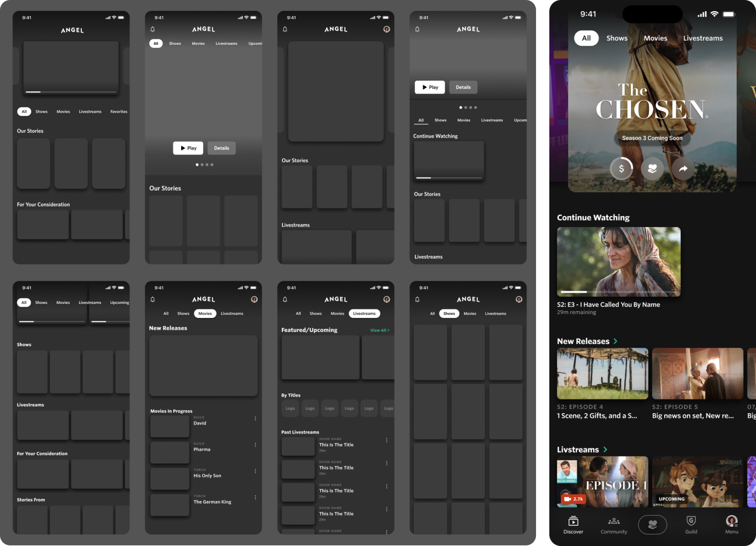Image resolution: width=756 pixels, height=546 pixels.
Task: Tap the 'Stories From' heading in bottom-left wireframe
Action: tap(31, 499)
